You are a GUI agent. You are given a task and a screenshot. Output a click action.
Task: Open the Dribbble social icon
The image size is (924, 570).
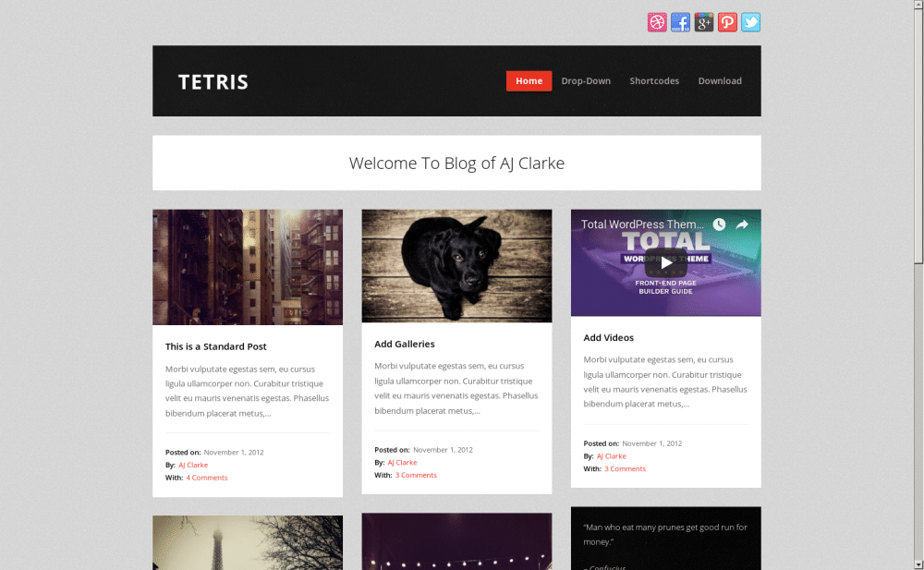[x=657, y=23]
